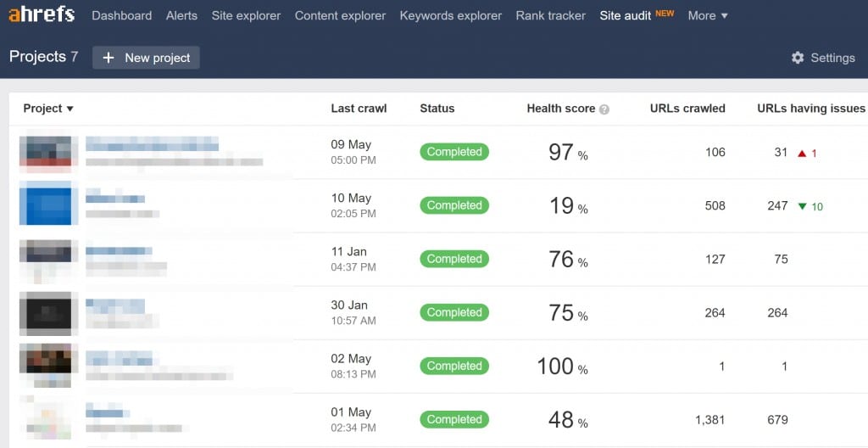This screenshot has width=868, height=448.
Task: Click Completed badge for 02 May crawl
Action: pyautogui.click(x=454, y=366)
